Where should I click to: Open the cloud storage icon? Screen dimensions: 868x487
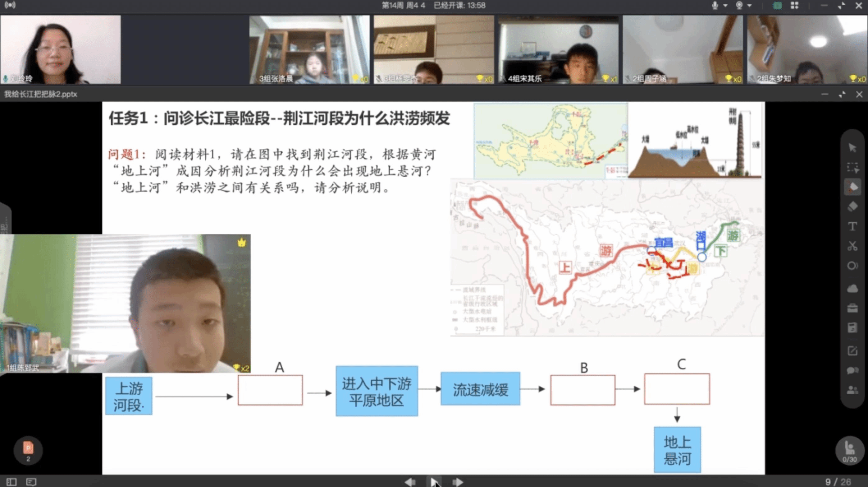tap(852, 288)
